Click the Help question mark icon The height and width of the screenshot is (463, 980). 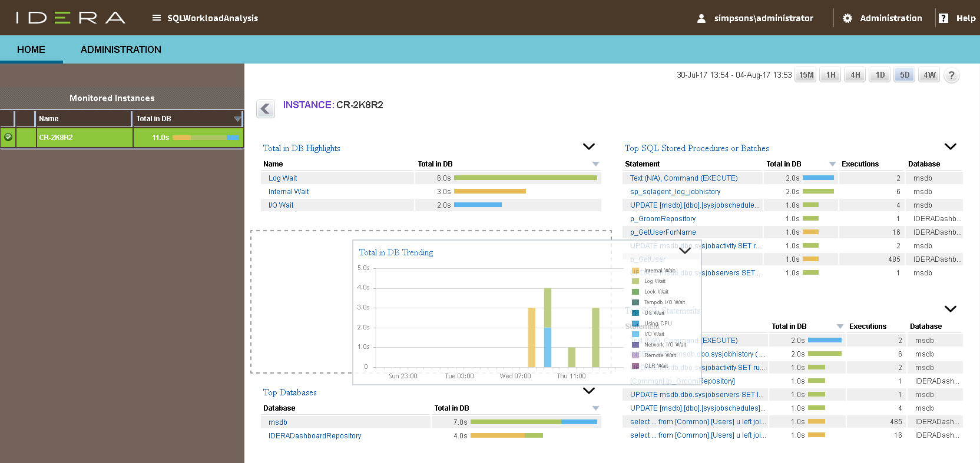pyautogui.click(x=943, y=18)
